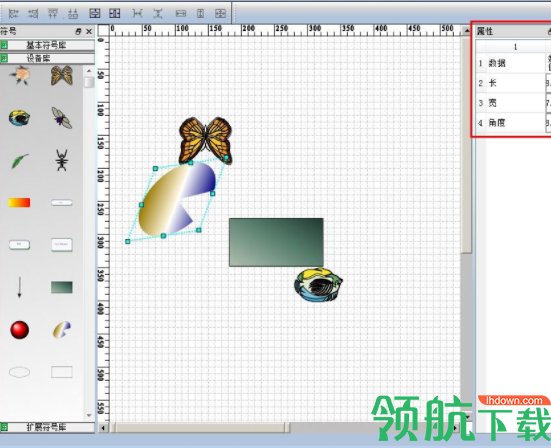Expand the 扩展符号库 library section
Viewport: 551px width, 448px height.
coord(47,427)
